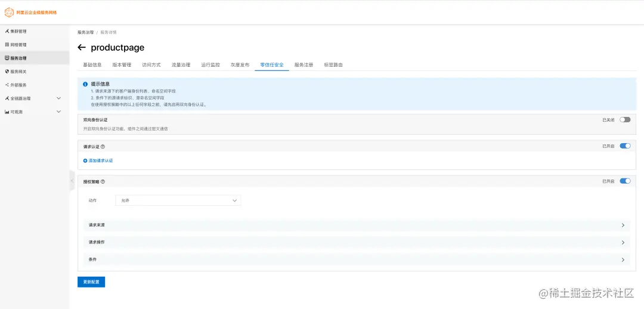644x309 pixels.
Task: Expand the 条件 section chevron
Action: [x=623, y=259]
